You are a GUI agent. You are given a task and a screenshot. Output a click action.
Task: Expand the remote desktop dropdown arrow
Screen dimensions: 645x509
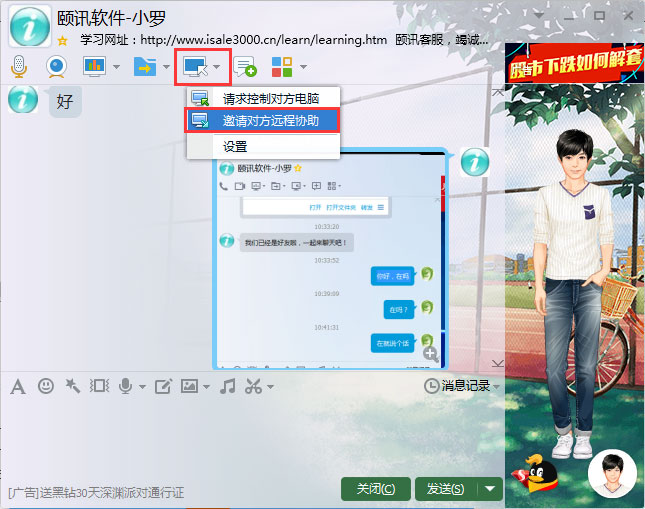[x=217, y=67]
